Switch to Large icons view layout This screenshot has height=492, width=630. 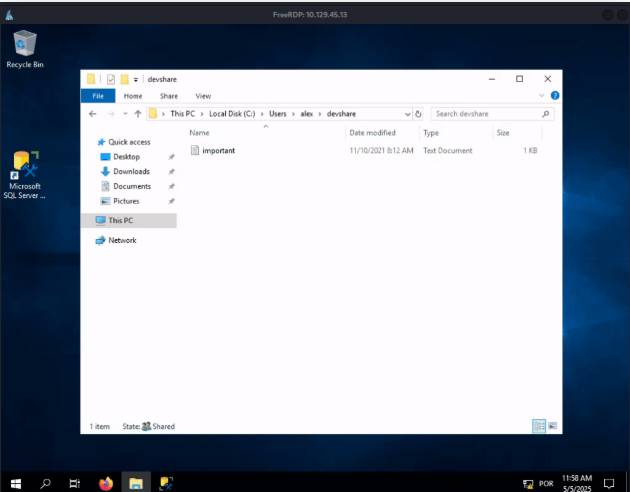point(552,426)
